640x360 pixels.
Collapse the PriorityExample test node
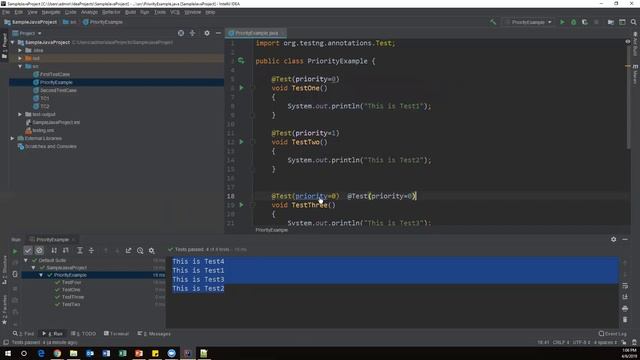pyautogui.click(x=41, y=275)
